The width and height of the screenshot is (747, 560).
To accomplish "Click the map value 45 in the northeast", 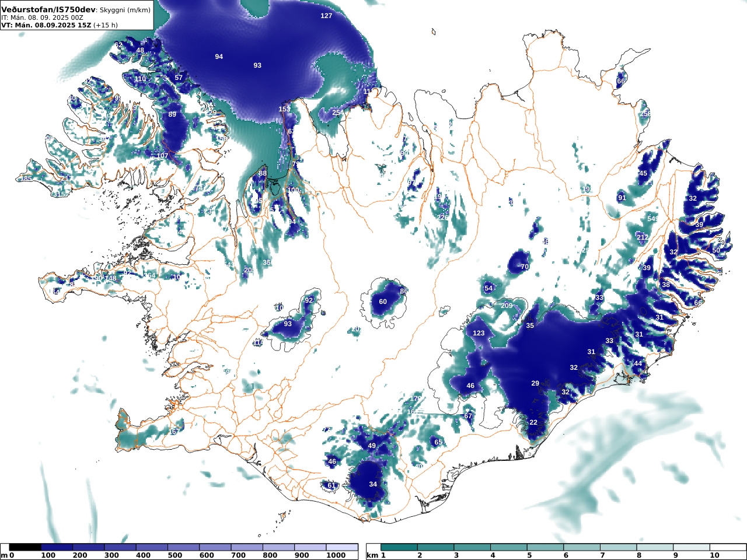I will (643, 173).
